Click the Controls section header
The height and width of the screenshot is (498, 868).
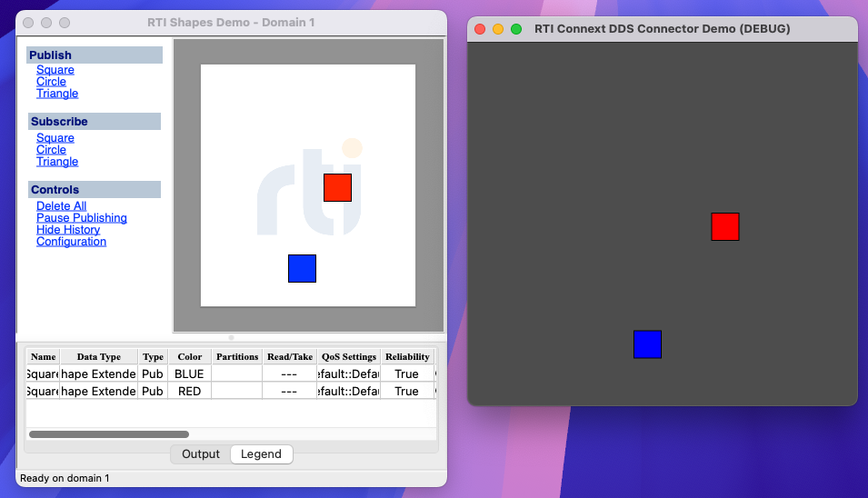[x=95, y=189]
